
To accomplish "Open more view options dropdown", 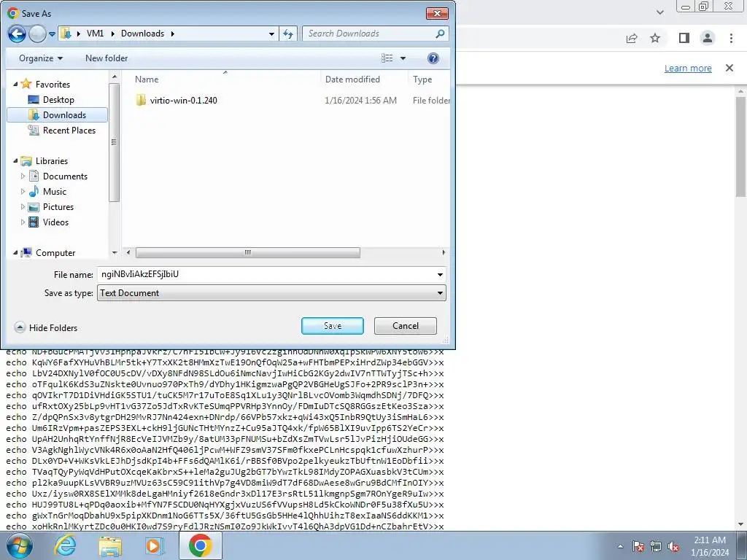I will click(403, 58).
